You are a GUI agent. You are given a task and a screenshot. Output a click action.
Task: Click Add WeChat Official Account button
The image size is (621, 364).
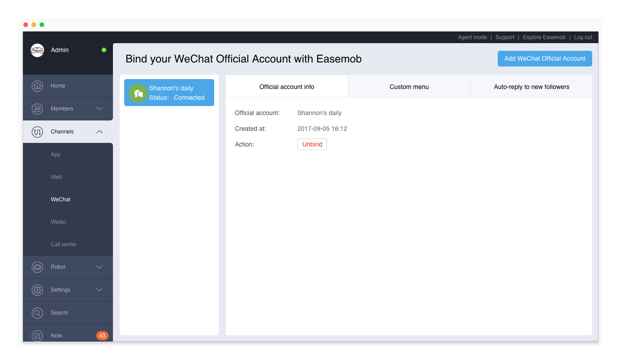[544, 58]
